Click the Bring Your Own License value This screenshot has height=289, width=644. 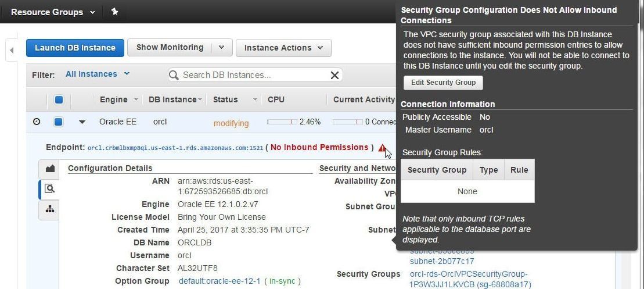[222, 217]
